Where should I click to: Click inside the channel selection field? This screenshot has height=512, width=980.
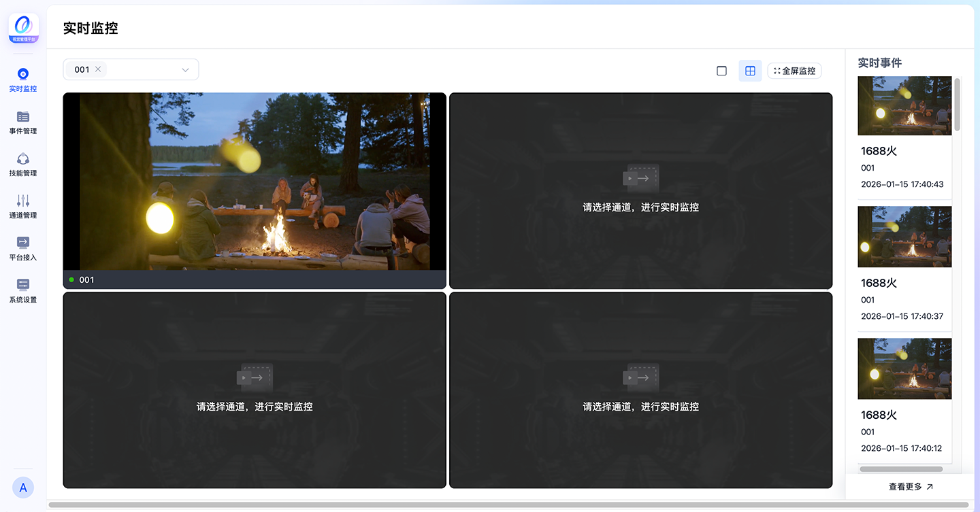pyautogui.click(x=131, y=69)
